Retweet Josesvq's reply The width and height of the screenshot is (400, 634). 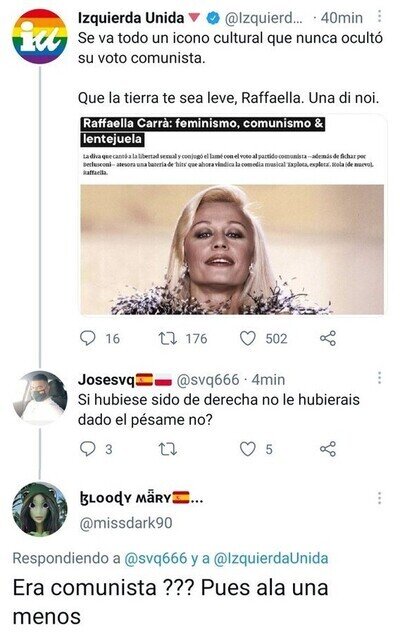point(167,449)
